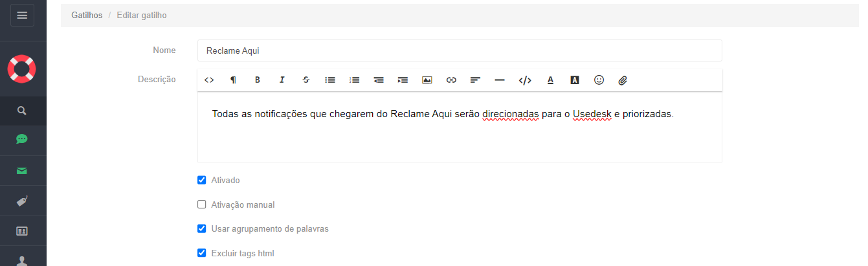Click the Nome field label
Viewport: 868px width, 266px height.
[164, 50]
